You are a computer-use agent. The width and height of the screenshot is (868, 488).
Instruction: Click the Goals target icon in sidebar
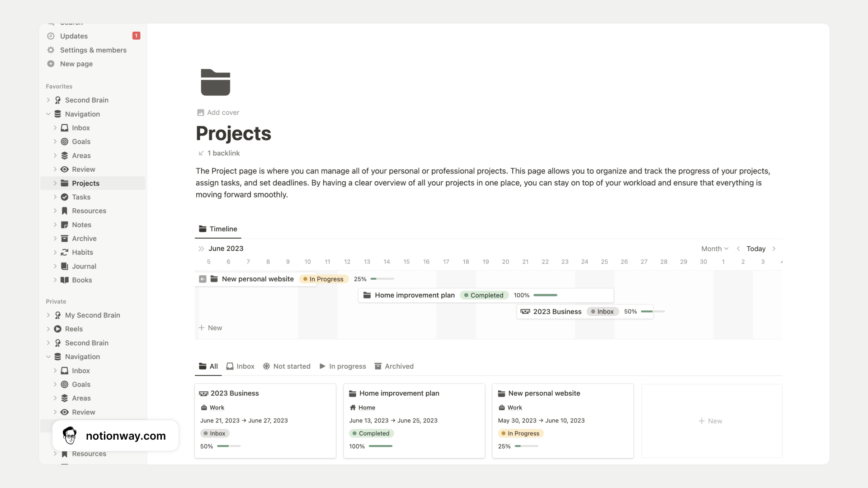[65, 141]
